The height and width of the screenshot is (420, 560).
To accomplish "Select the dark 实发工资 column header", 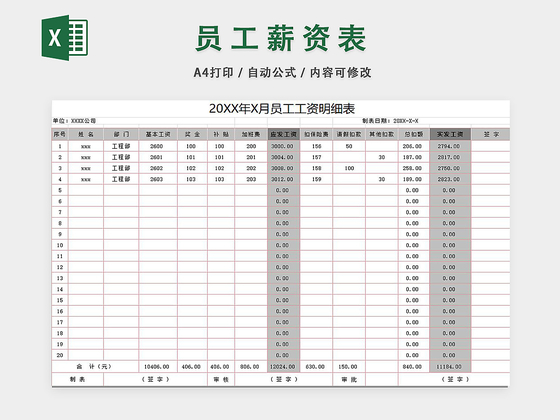I will click(450, 134).
